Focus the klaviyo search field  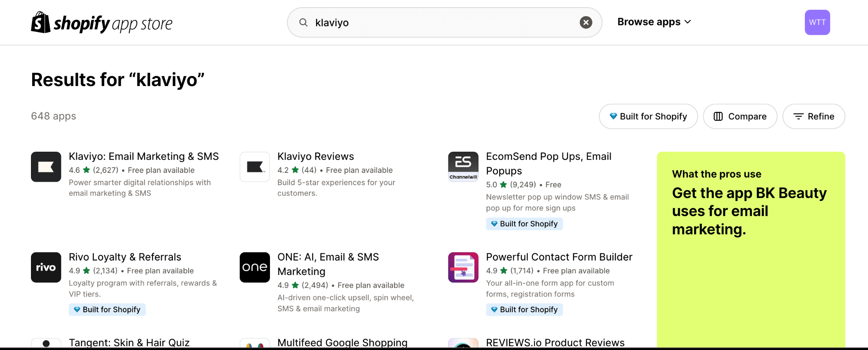444,22
